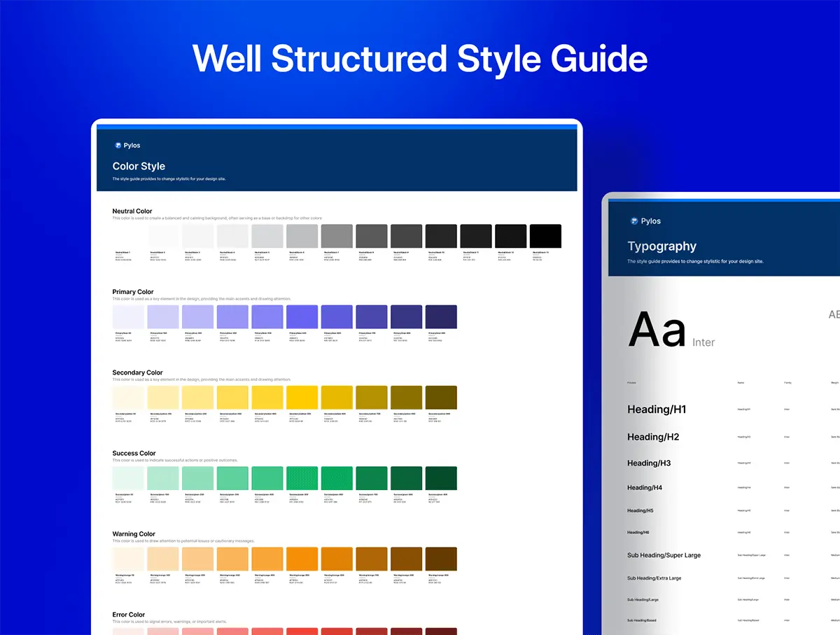Pick the darkest brown swatch in Warning Color
This screenshot has height=635, width=840.
pos(441,559)
